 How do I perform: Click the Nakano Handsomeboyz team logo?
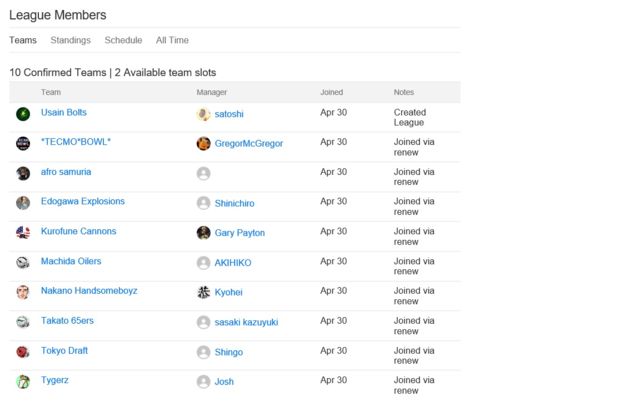pyautogui.click(x=23, y=292)
